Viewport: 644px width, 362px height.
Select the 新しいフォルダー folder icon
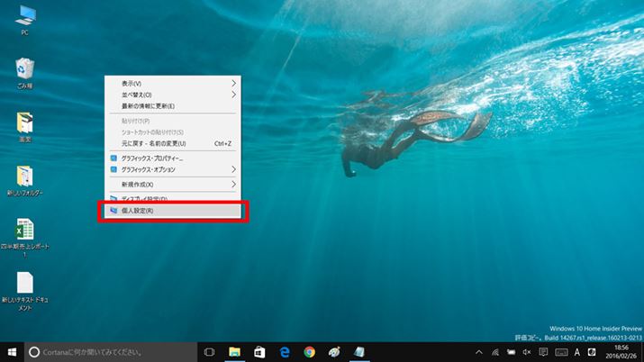[24, 176]
